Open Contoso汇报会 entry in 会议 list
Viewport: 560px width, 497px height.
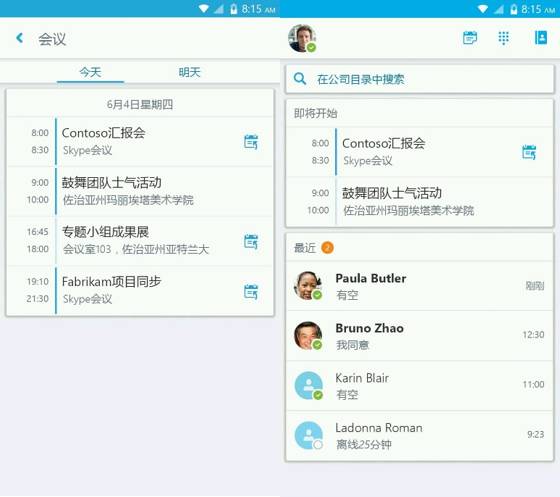(x=140, y=141)
